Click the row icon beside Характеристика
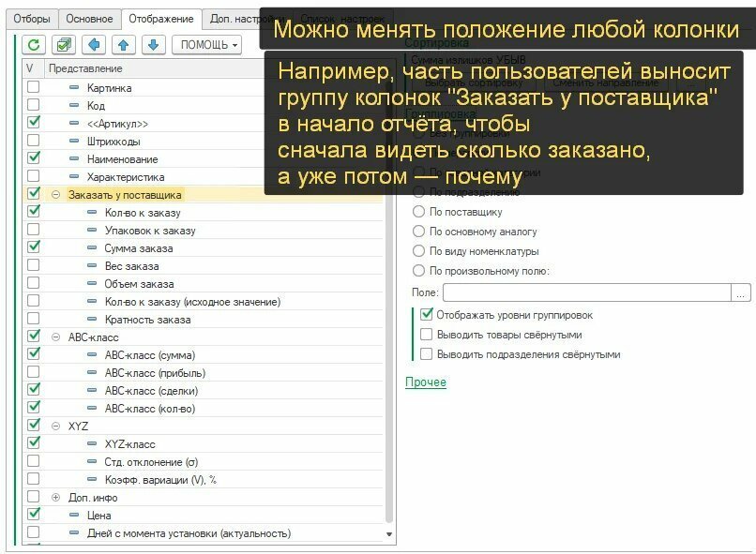Image resolution: width=756 pixels, height=554 pixels. [x=74, y=177]
